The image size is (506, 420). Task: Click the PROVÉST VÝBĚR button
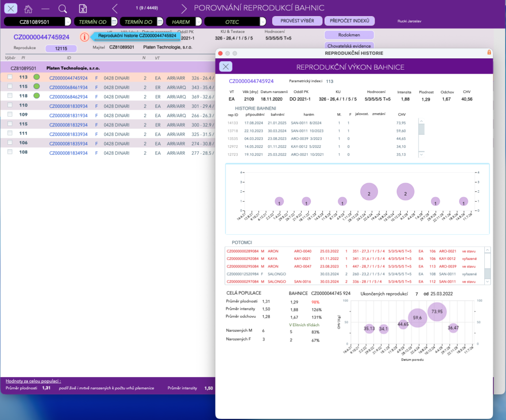click(x=297, y=21)
